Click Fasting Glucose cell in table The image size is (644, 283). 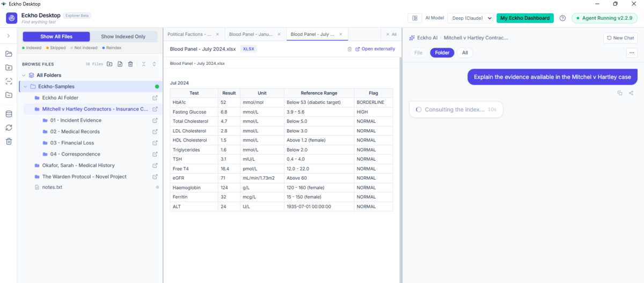(194, 111)
